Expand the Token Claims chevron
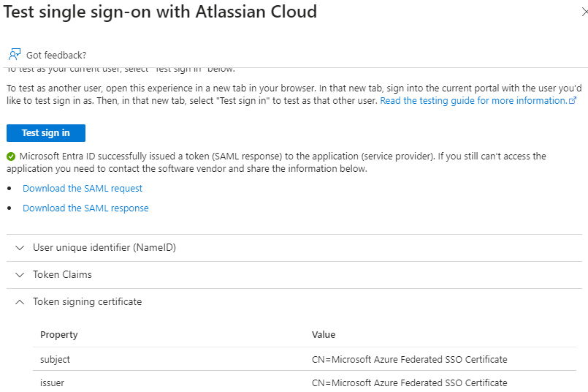 pos(20,275)
